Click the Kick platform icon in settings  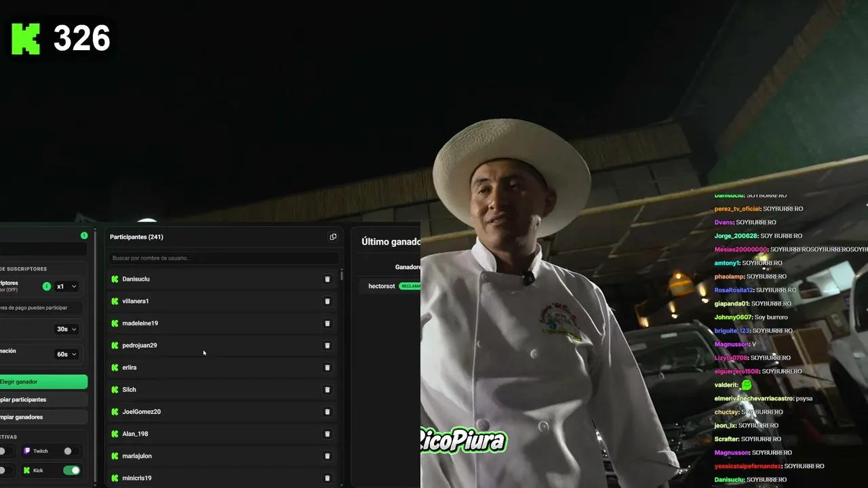[27, 470]
